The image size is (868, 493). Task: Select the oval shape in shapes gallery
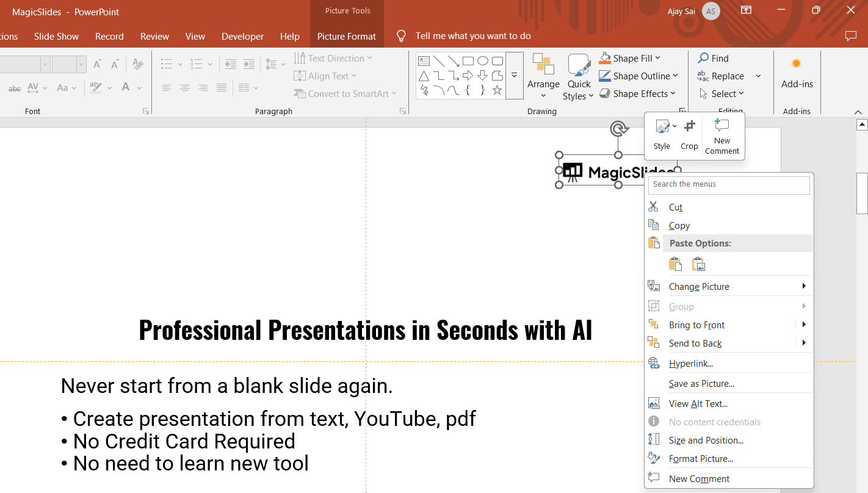482,61
